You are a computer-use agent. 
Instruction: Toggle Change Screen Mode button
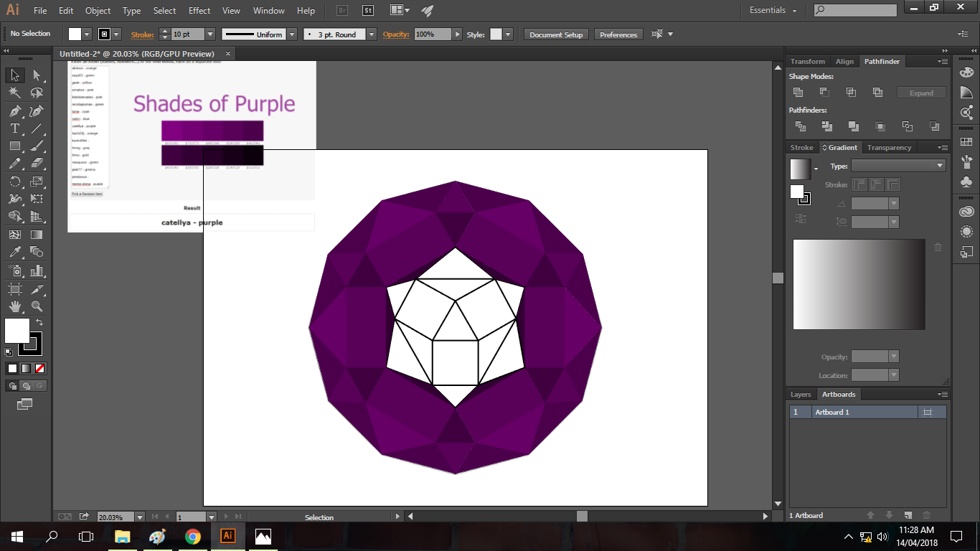(x=25, y=404)
